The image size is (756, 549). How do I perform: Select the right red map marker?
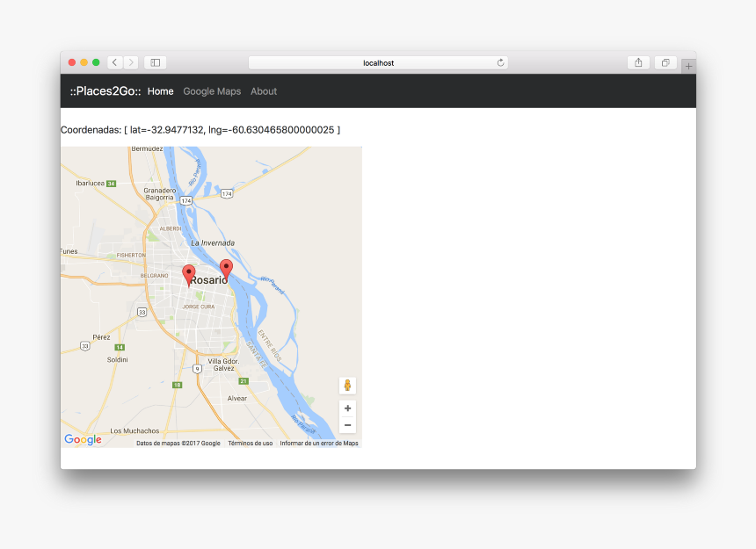click(x=226, y=268)
